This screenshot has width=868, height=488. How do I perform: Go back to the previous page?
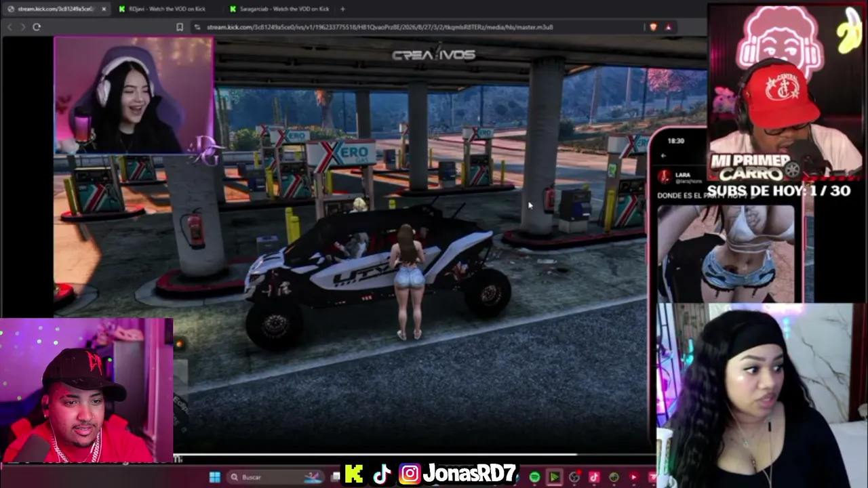[9, 27]
